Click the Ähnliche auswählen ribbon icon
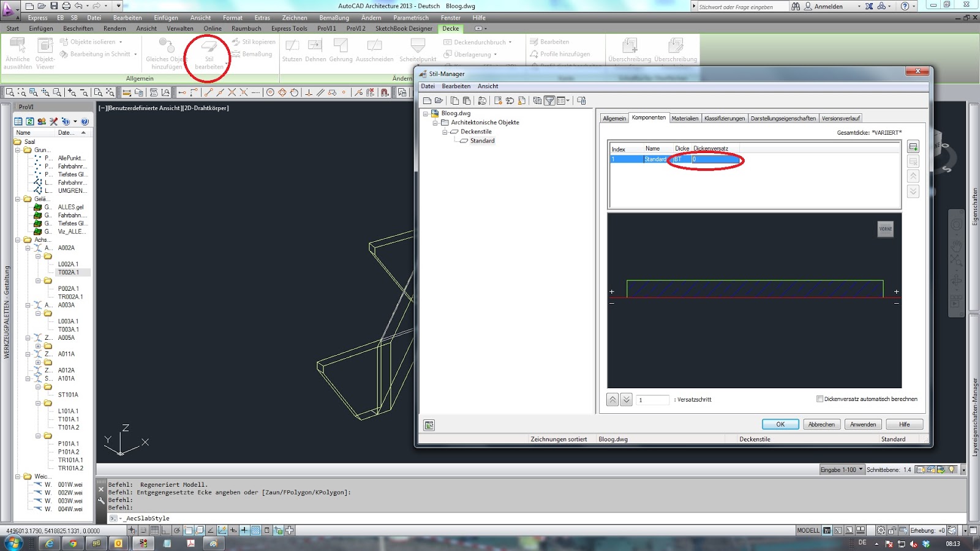The height and width of the screenshot is (551, 980). click(18, 53)
